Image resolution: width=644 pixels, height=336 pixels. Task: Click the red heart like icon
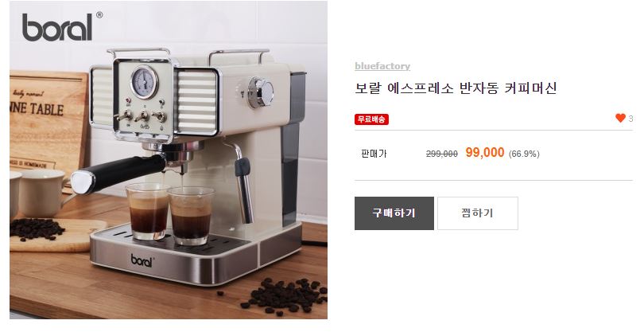pyautogui.click(x=620, y=118)
